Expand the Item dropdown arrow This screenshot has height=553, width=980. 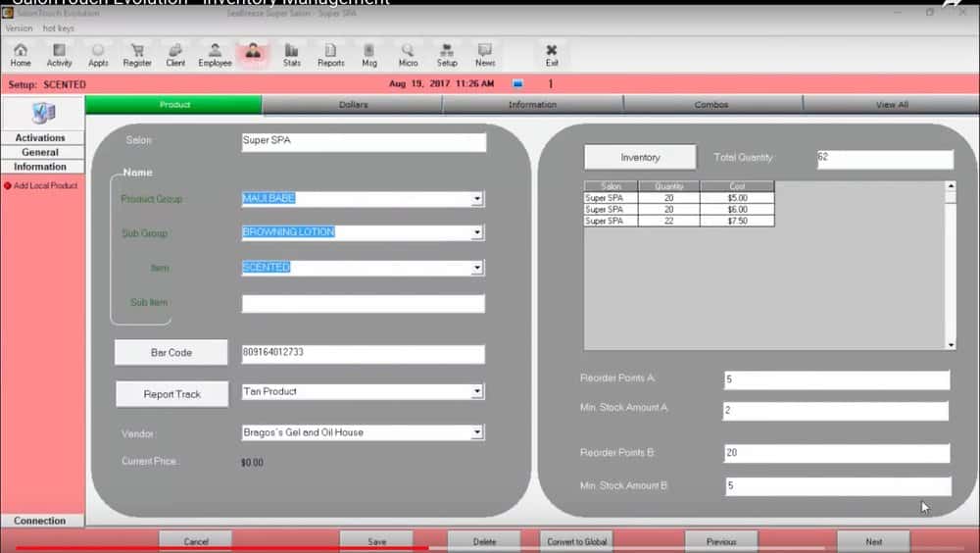(477, 268)
